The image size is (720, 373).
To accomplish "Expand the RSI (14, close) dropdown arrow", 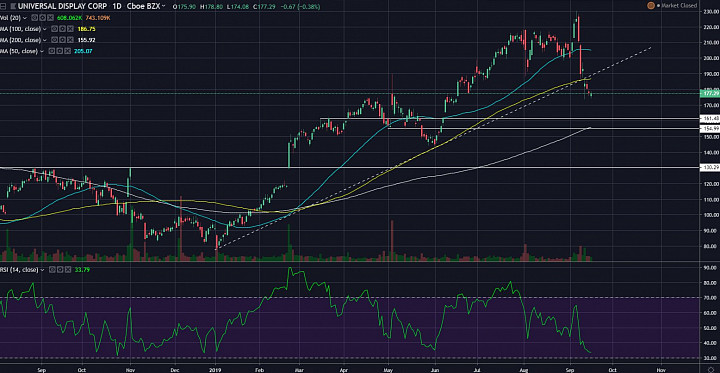I will 42,270.
